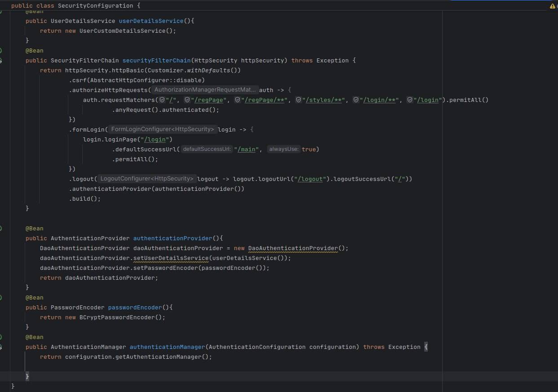Click the shield icon before "/regPage"
Screen dimensions: 558x392
point(187,100)
